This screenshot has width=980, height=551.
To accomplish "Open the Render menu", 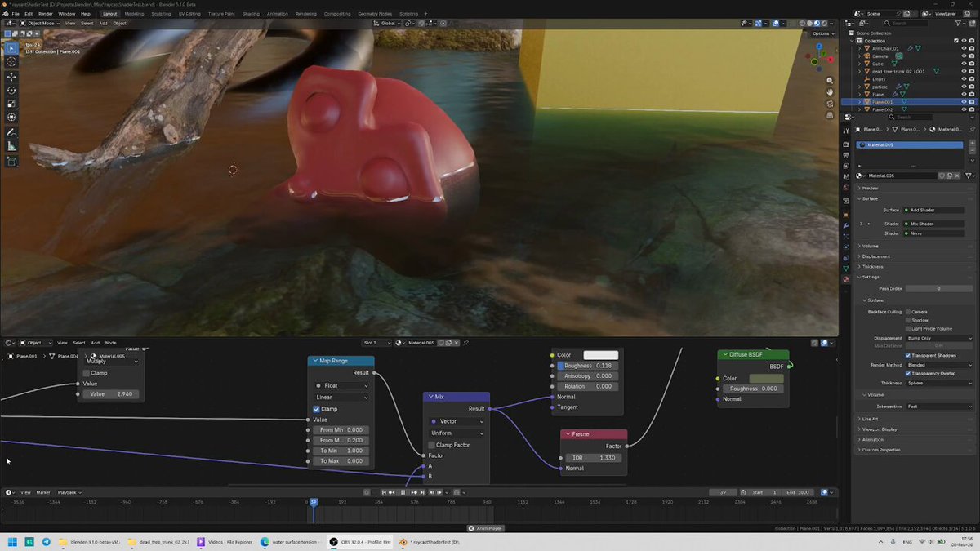I will click(x=46, y=14).
